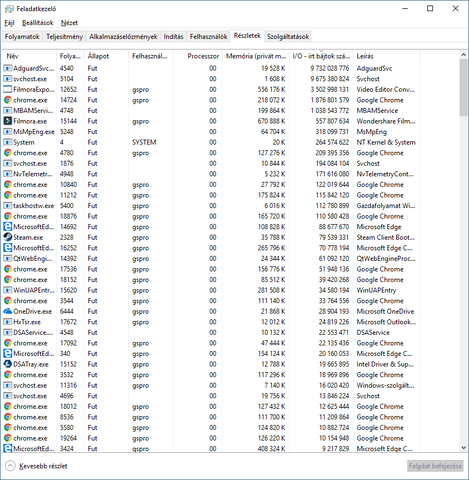This screenshot has height=480, width=469.
Task: Click memory value 408 324 K
Action: click(271, 449)
